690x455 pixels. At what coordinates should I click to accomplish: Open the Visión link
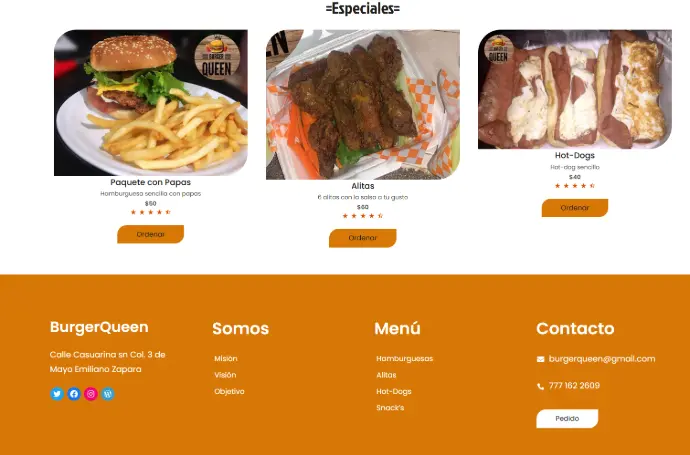(x=225, y=375)
